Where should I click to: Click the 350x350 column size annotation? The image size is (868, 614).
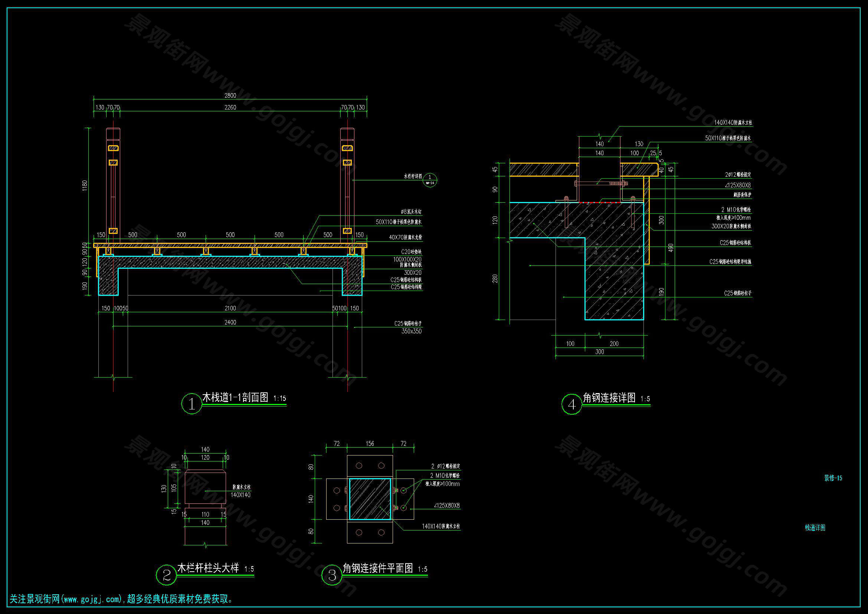411,331
